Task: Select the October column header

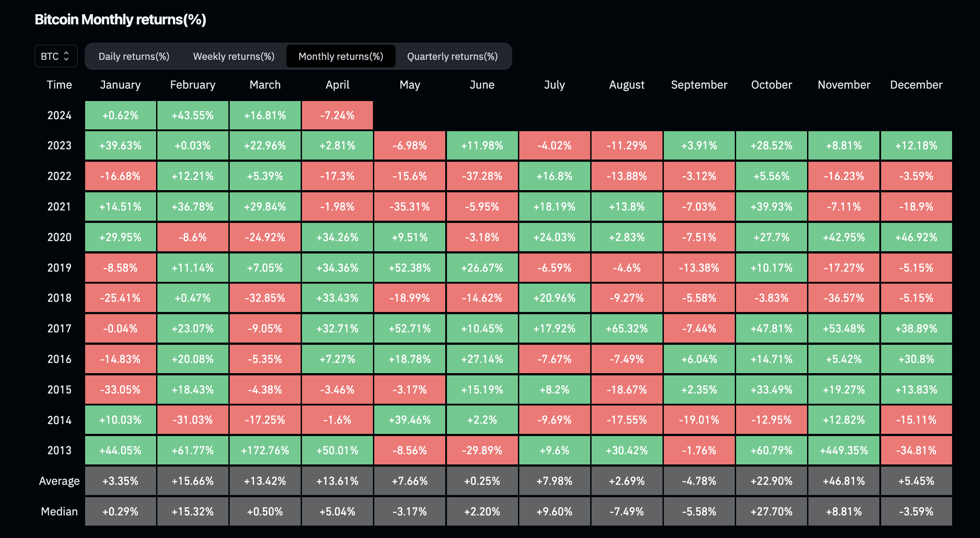Action: [x=772, y=85]
